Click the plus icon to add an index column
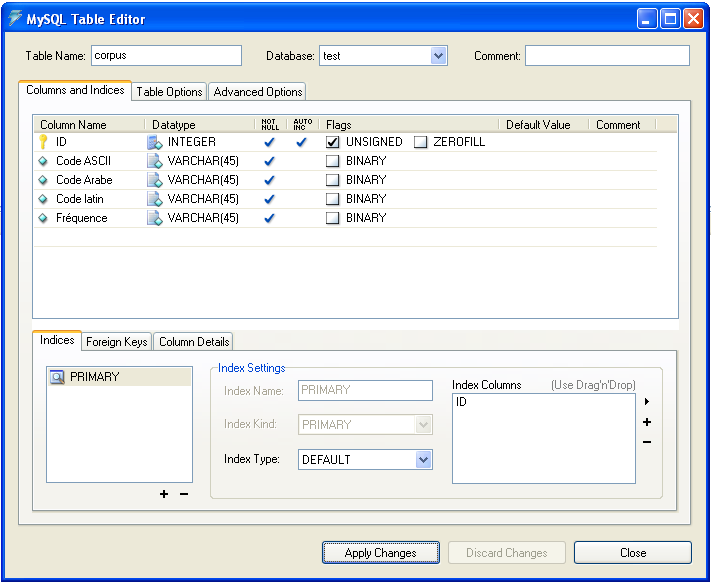The image size is (711, 582). tap(647, 422)
